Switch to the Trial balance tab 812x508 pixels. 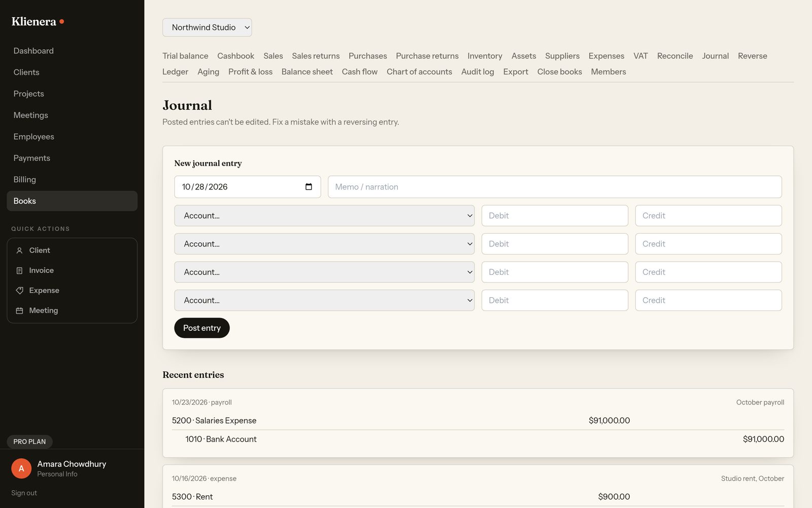185,56
